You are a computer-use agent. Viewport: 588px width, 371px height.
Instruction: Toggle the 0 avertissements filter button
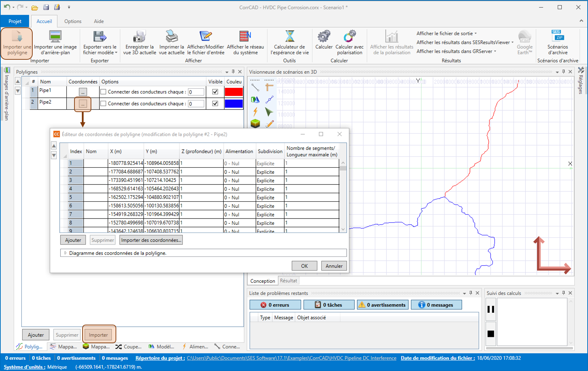pos(383,305)
